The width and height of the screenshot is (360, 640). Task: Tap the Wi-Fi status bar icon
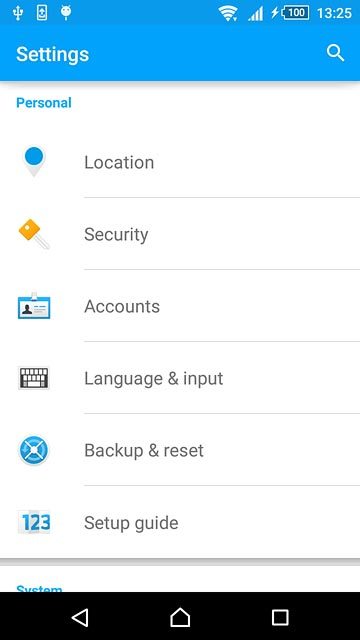point(229,13)
